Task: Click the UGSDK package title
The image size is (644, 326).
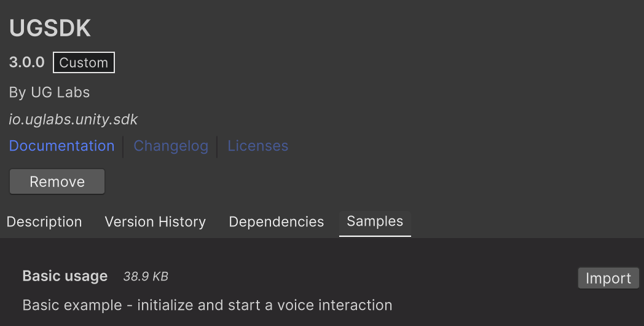Action: click(x=50, y=28)
